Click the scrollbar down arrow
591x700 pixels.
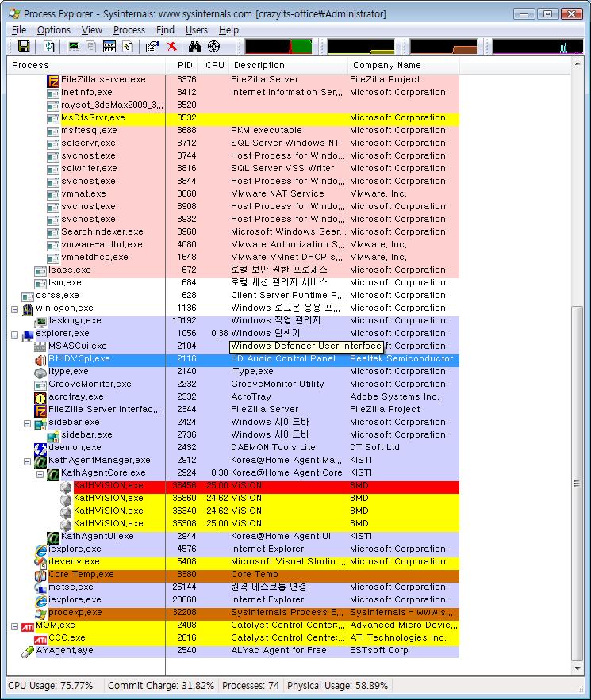[x=578, y=669]
